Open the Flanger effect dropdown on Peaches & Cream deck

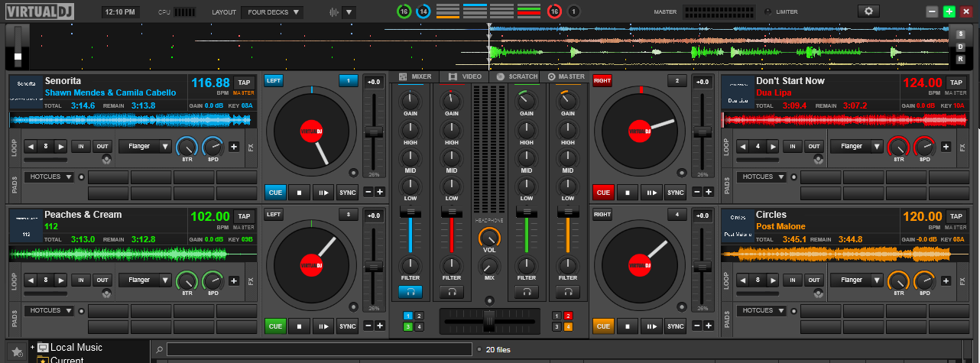coord(144,280)
